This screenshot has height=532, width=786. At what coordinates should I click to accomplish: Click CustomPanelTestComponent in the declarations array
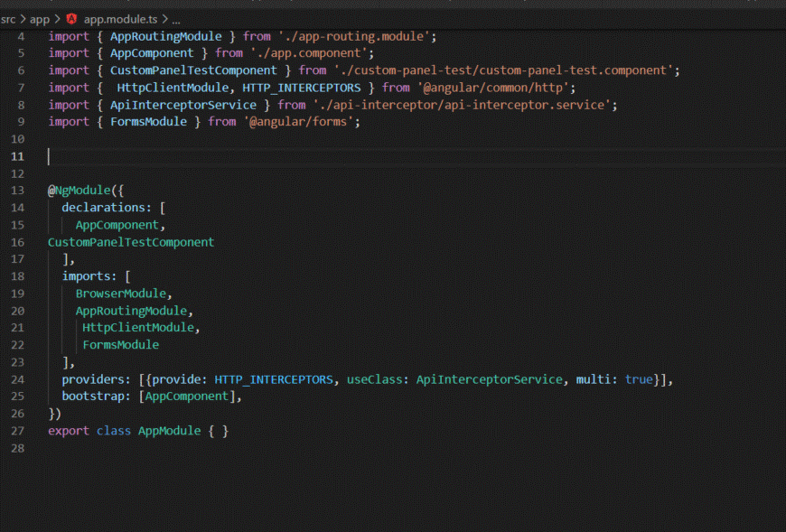(131, 242)
